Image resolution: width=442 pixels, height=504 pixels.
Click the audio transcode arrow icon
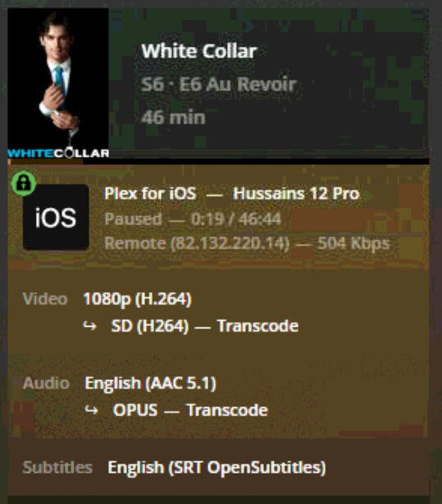pos(91,410)
